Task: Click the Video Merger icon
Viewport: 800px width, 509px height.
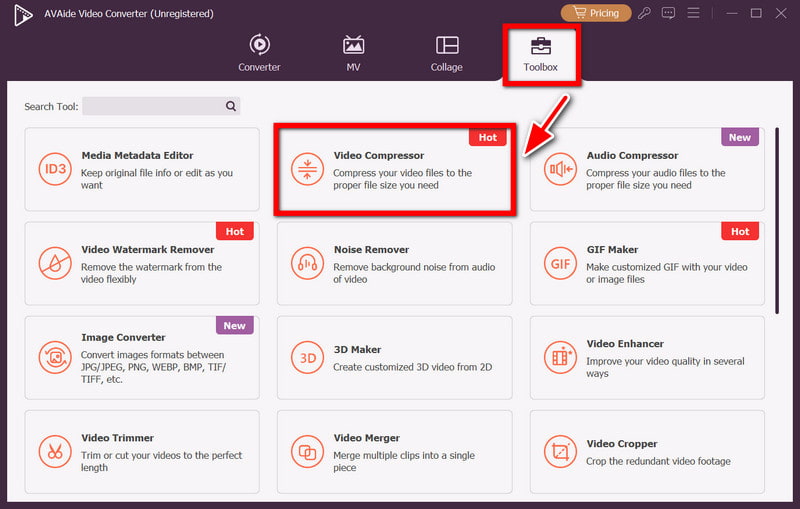Action: 306,451
